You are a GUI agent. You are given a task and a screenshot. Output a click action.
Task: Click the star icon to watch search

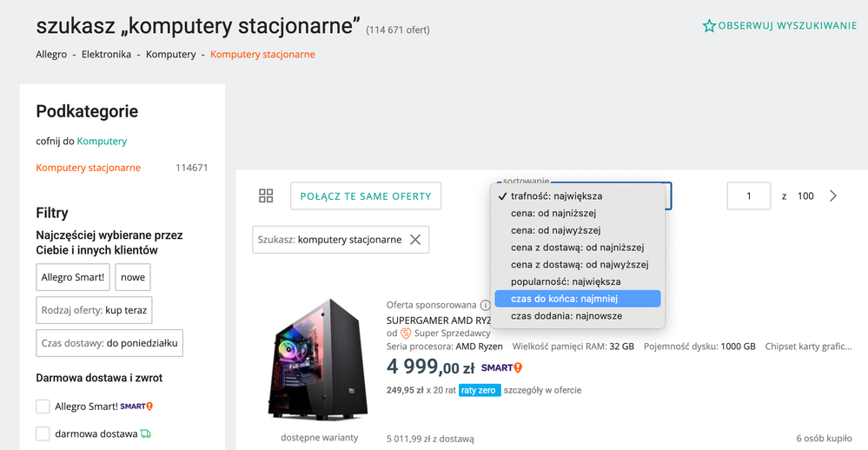click(x=709, y=26)
